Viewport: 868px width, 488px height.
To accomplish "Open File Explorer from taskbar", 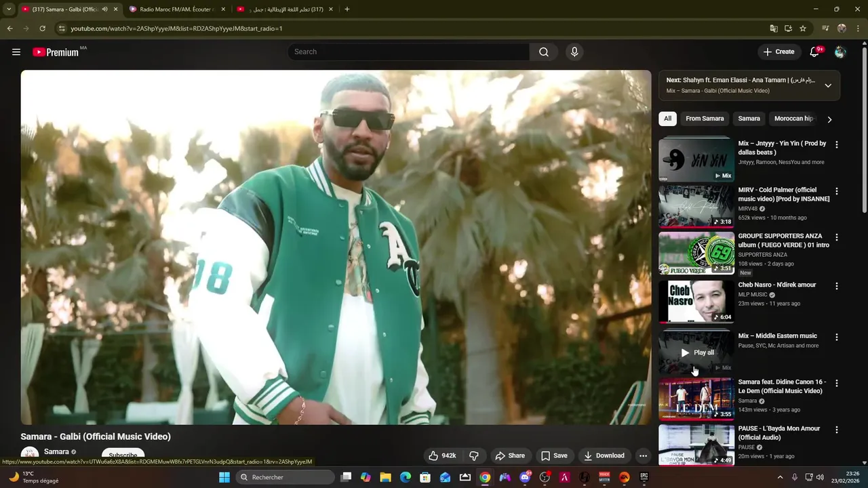I will click(x=385, y=477).
